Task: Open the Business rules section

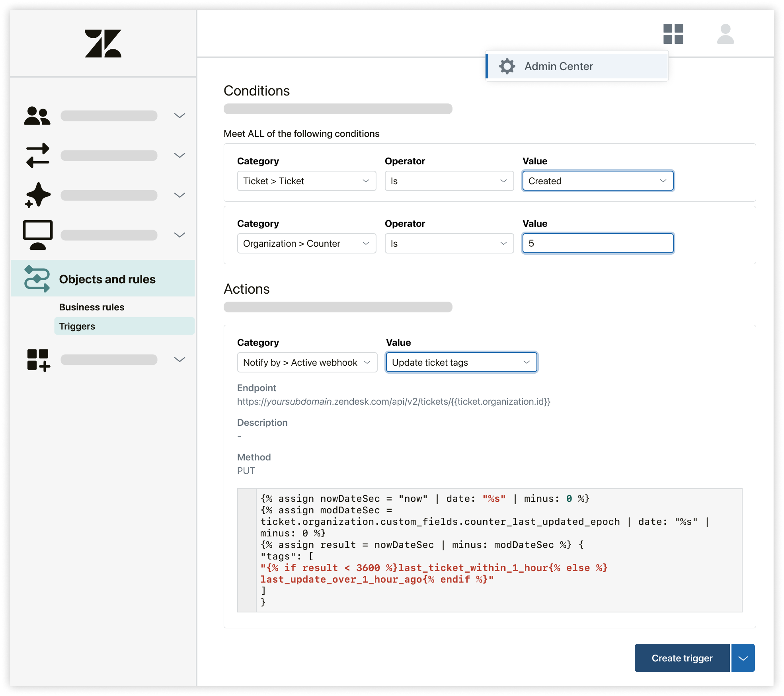Action: (92, 307)
